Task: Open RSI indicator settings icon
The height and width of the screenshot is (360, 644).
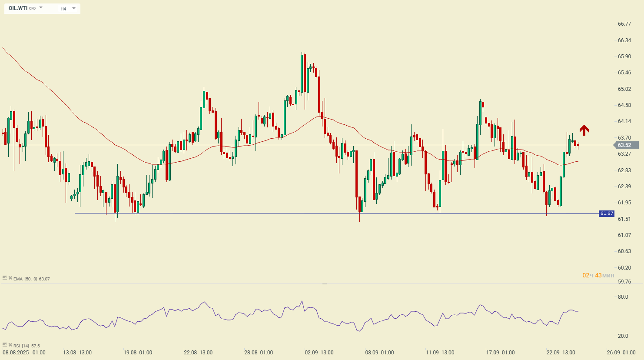Action: tap(5, 345)
